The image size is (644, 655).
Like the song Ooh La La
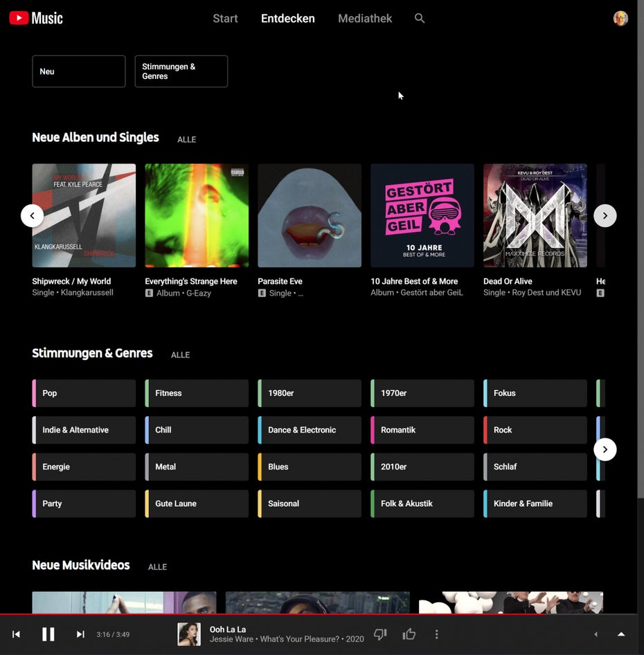click(409, 634)
